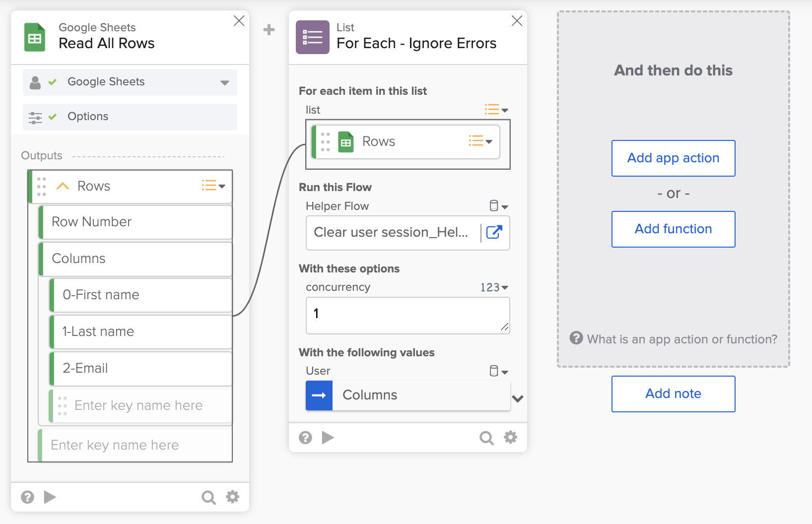
Task: Click the purple List icon on For Each step
Action: (x=312, y=37)
